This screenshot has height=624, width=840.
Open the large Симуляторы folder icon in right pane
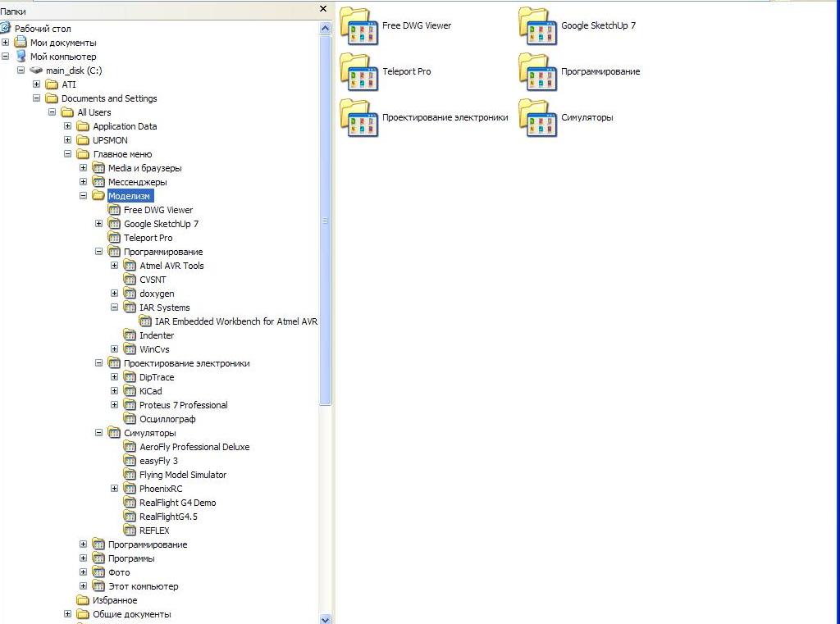(x=538, y=118)
